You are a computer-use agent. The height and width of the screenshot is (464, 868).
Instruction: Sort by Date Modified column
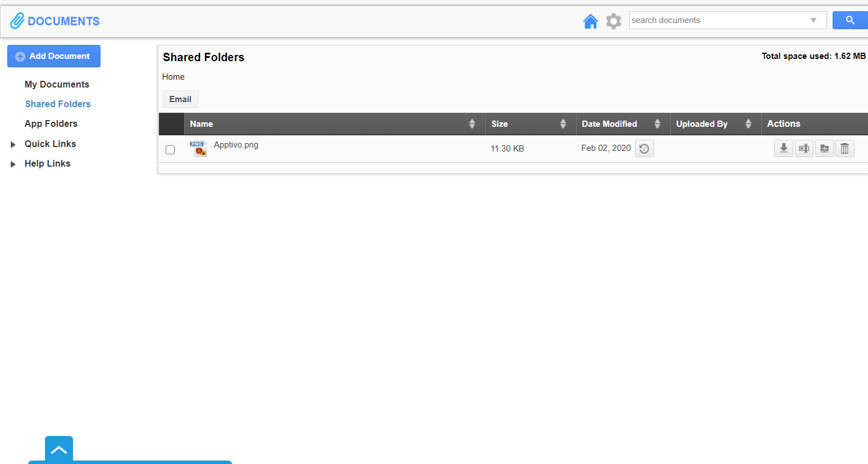656,123
